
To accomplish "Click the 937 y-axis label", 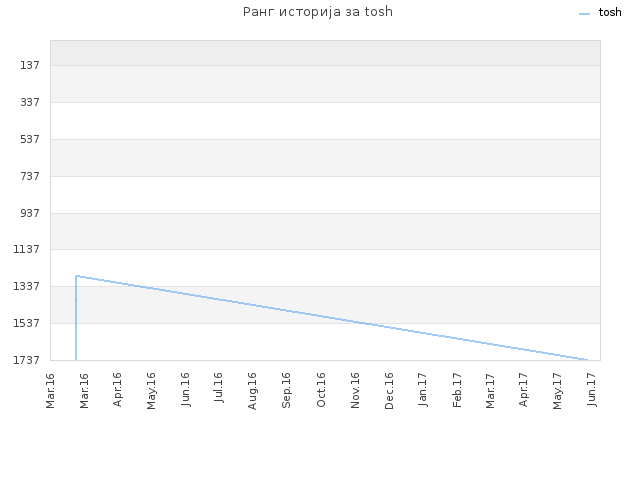I will point(30,213).
